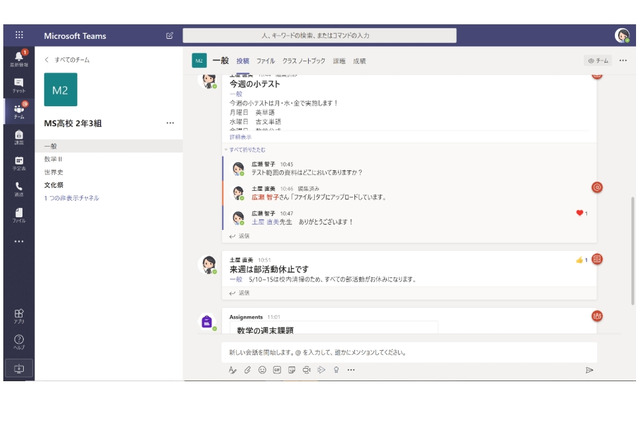The width and height of the screenshot is (640, 426).
Task: Click the search and command box
Action: click(320, 36)
